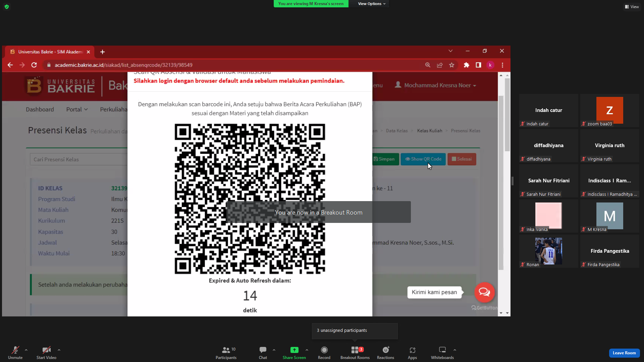Click the Leave Room button
Screen dimensions: 644x362
click(x=624, y=353)
